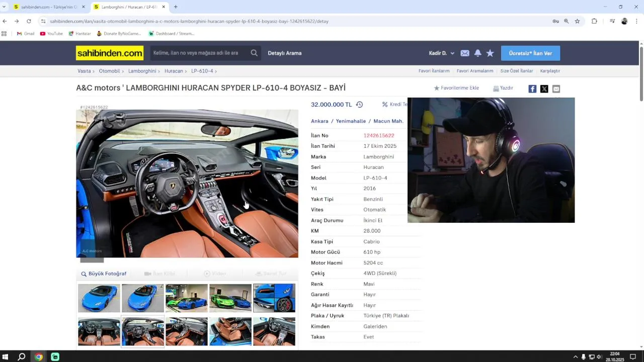This screenshot has width=644, height=362.
Task: Open a new browser tab
Action: (x=176, y=7)
